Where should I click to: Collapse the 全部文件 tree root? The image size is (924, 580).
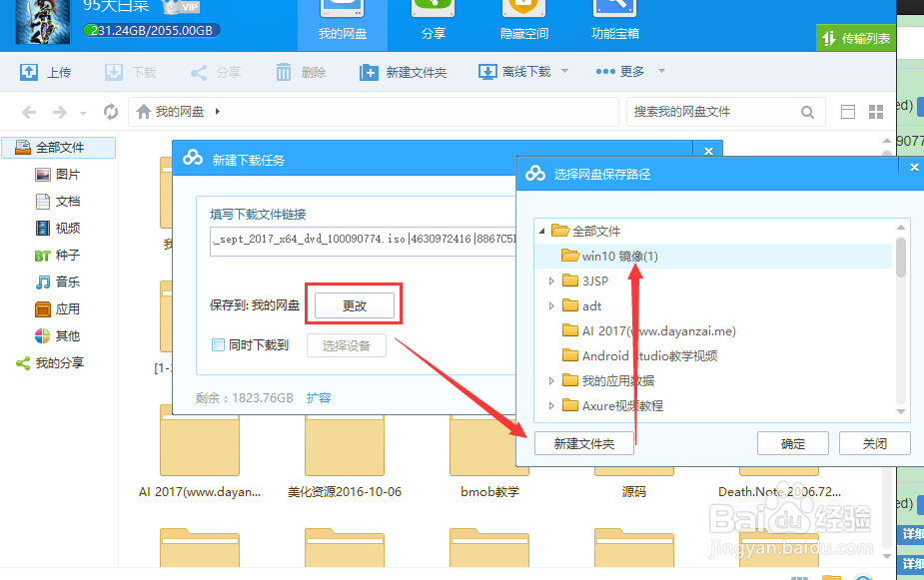coord(541,232)
